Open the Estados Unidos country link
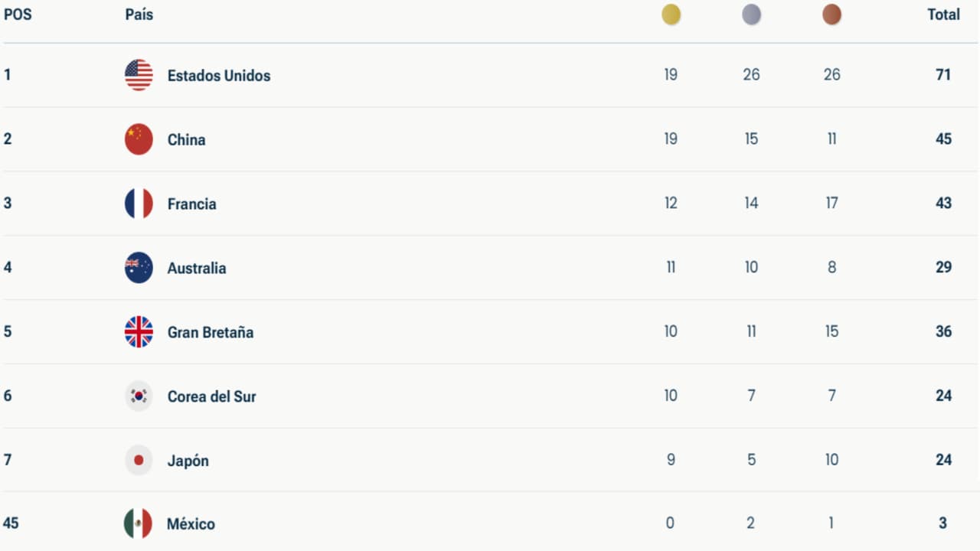980x551 pixels. 219,76
